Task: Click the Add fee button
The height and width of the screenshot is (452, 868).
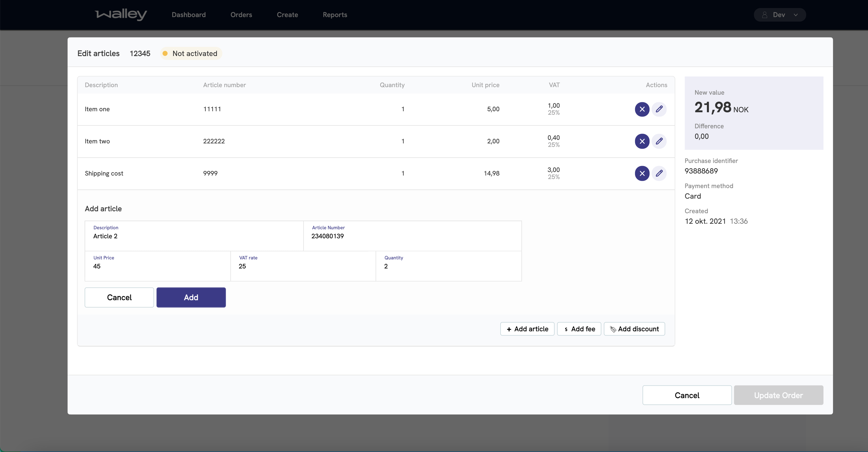Action: 579,329
